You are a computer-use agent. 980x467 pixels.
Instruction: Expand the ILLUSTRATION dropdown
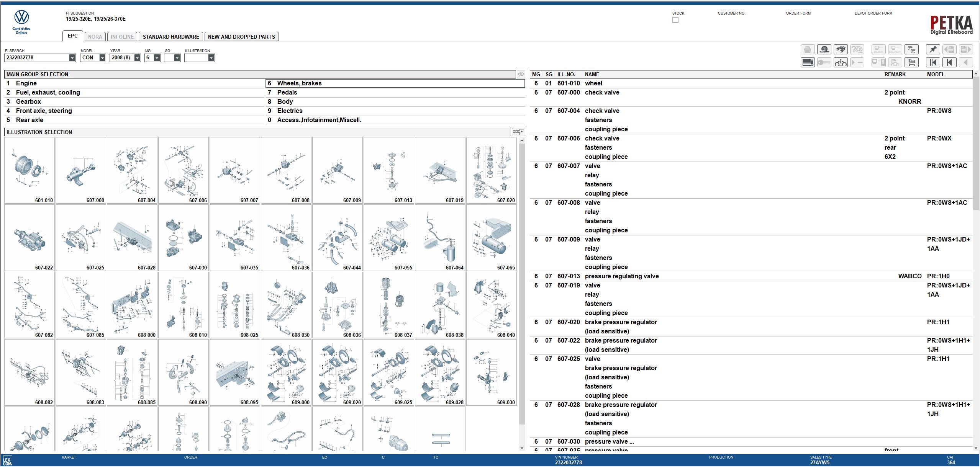point(211,58)
